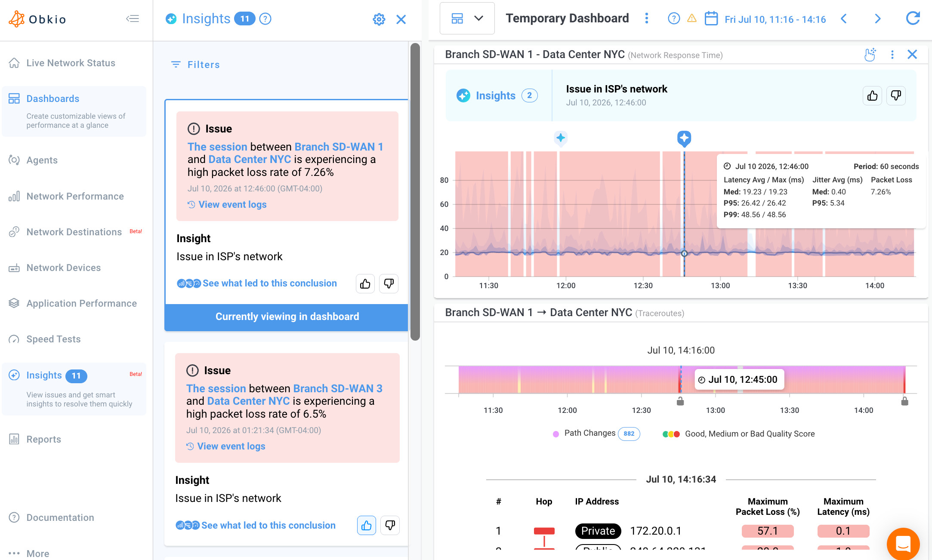Expand the Filters section
Viewport: 932px width, 560px height.
196,65
